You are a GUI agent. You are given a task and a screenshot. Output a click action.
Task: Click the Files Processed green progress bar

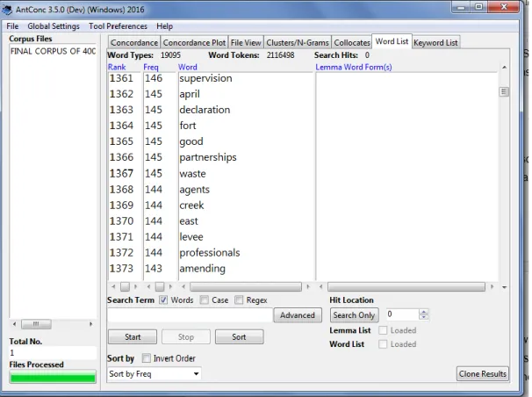53,377
